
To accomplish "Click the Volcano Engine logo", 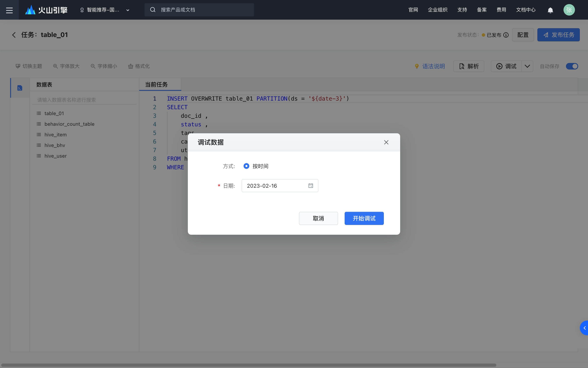I will coord(46,10).
